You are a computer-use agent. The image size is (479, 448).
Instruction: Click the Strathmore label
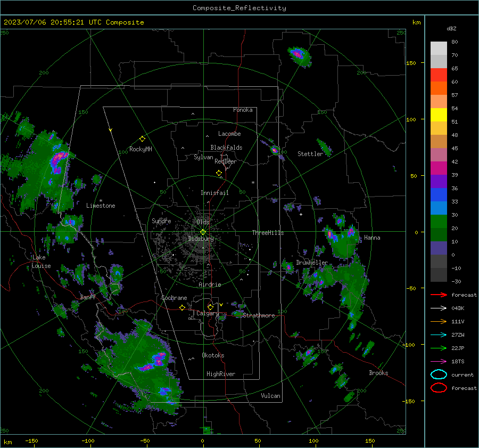(259, 315)
